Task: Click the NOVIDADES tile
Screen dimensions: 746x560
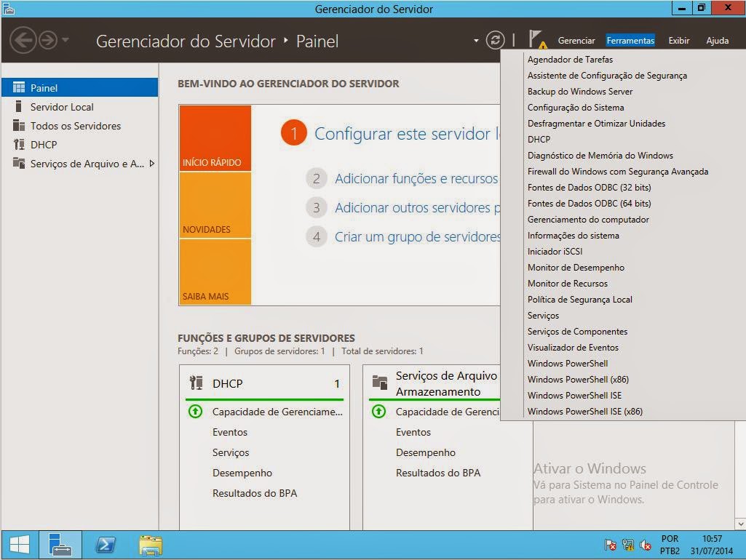Action: click(215, 205)
